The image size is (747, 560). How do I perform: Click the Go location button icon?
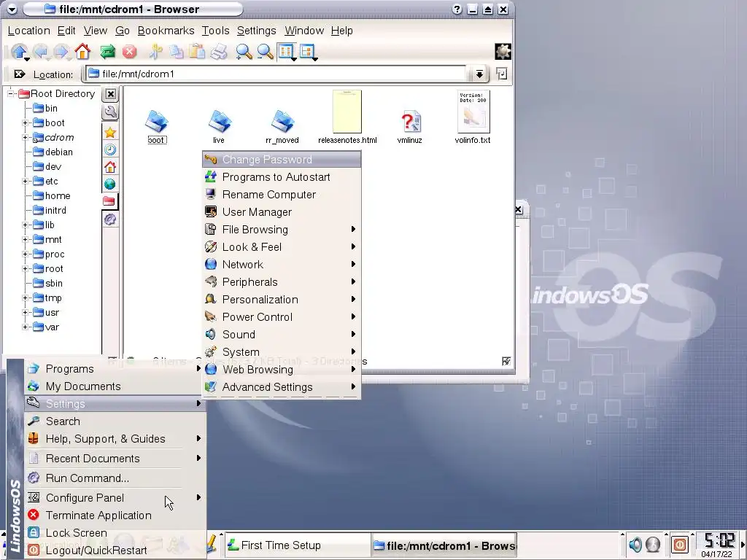(x=501, y=74)
